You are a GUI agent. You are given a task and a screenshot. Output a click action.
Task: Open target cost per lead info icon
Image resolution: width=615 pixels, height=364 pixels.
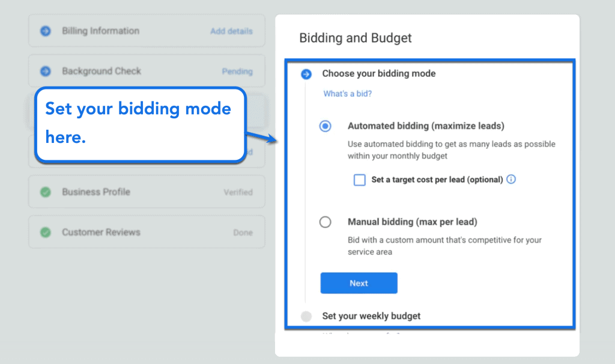click(511, 179)
